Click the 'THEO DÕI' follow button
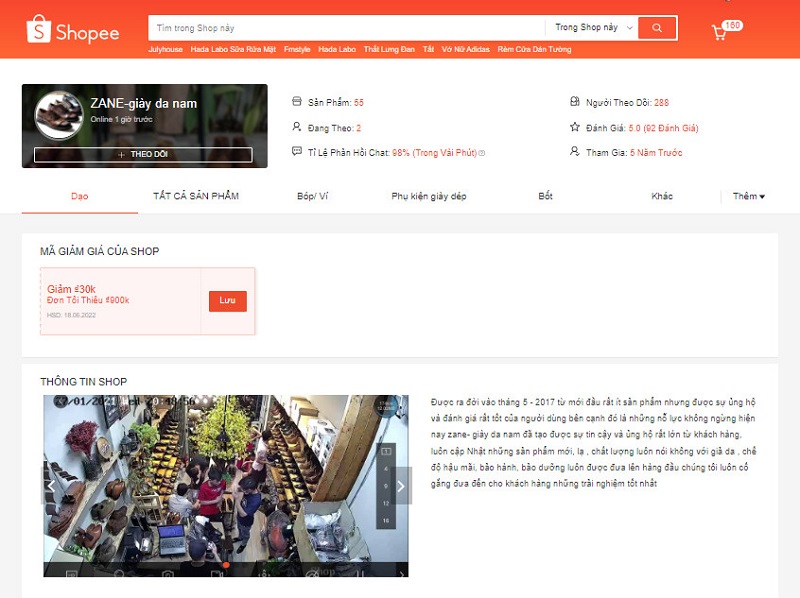 [143, 155]
